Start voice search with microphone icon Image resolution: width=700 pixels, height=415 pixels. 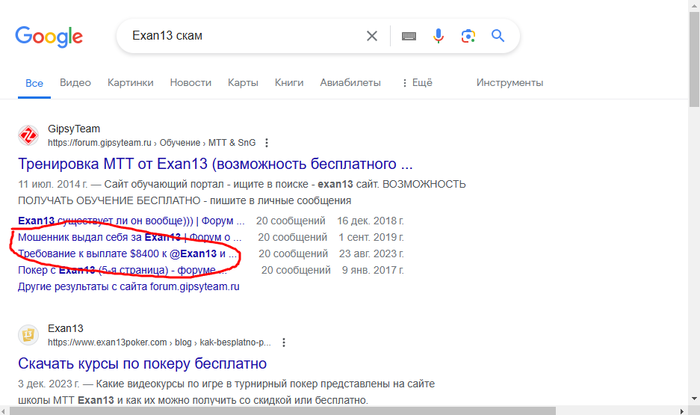pyautogui.click(x=438, y=36)
